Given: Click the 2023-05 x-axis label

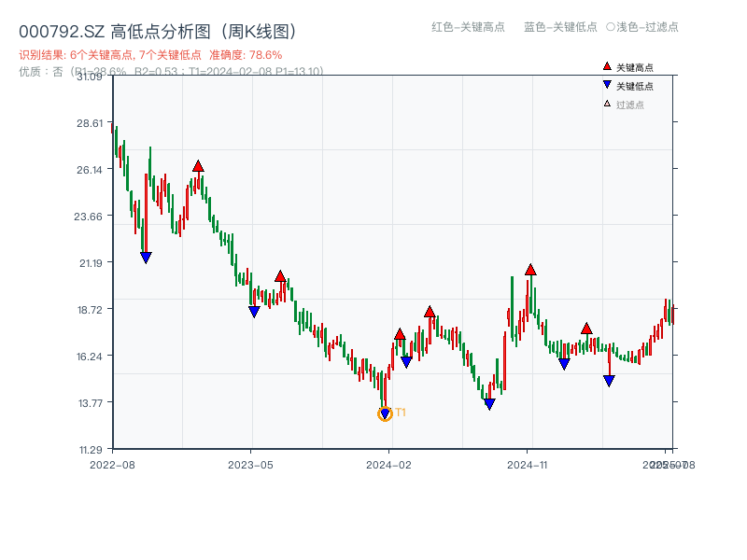Looking at the screenshot, I should point(250,465).
